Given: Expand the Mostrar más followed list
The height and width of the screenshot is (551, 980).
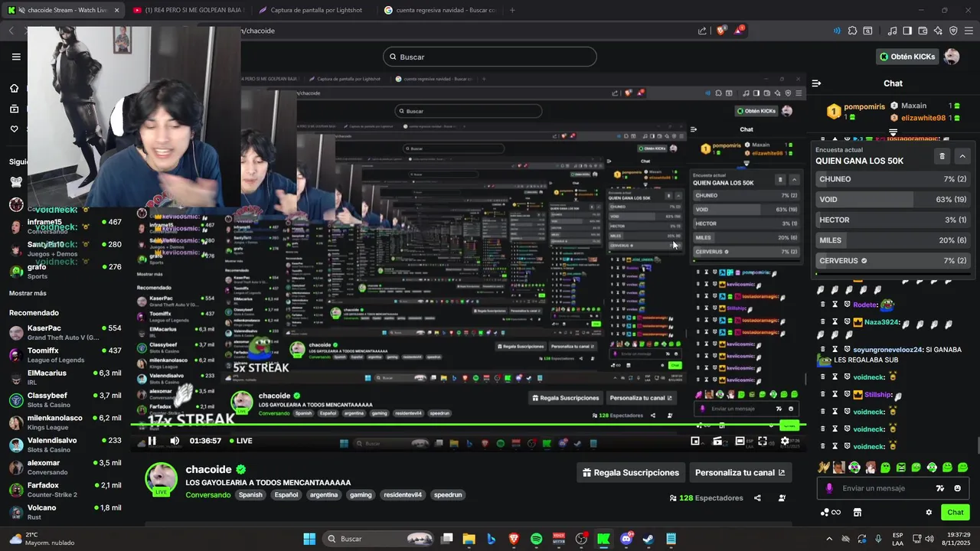Looking at the screenshot, I should [x=28, y=293].
